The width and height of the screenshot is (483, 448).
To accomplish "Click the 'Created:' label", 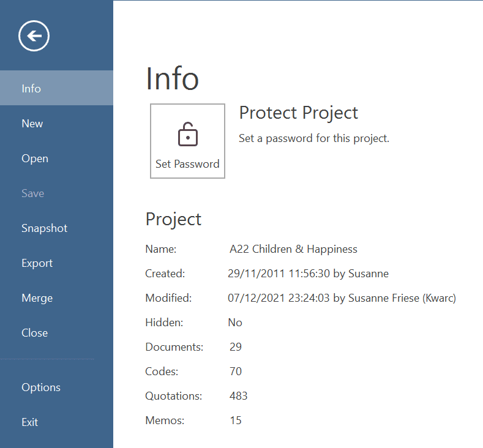I will click(165, 274).
